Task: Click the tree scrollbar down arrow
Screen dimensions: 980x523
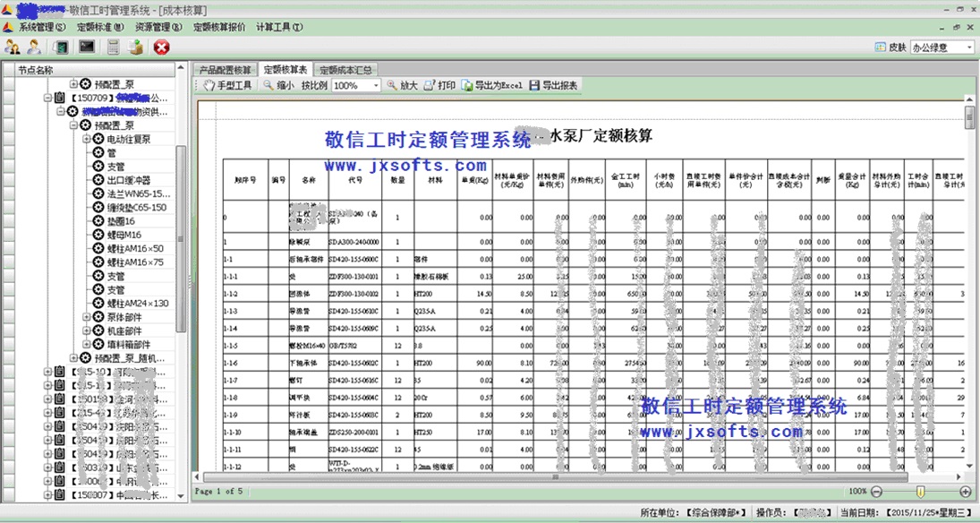Action: (x=182, y=496)
